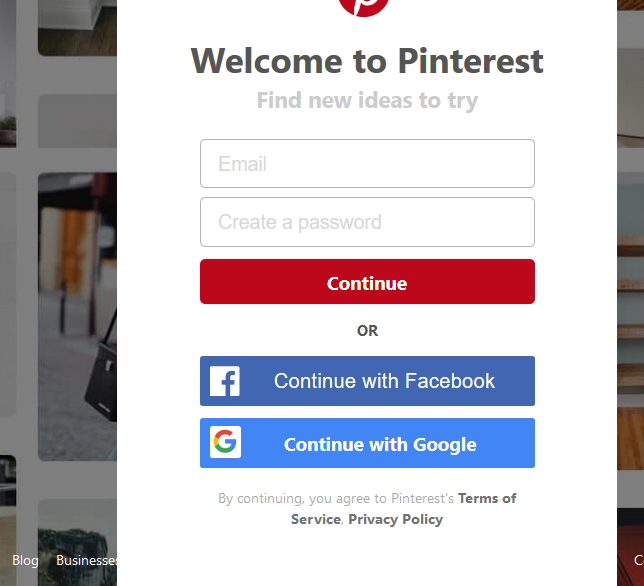Select the "Create a password" field
The width and height of the screenshot is (644, 586).
point(367,222)
